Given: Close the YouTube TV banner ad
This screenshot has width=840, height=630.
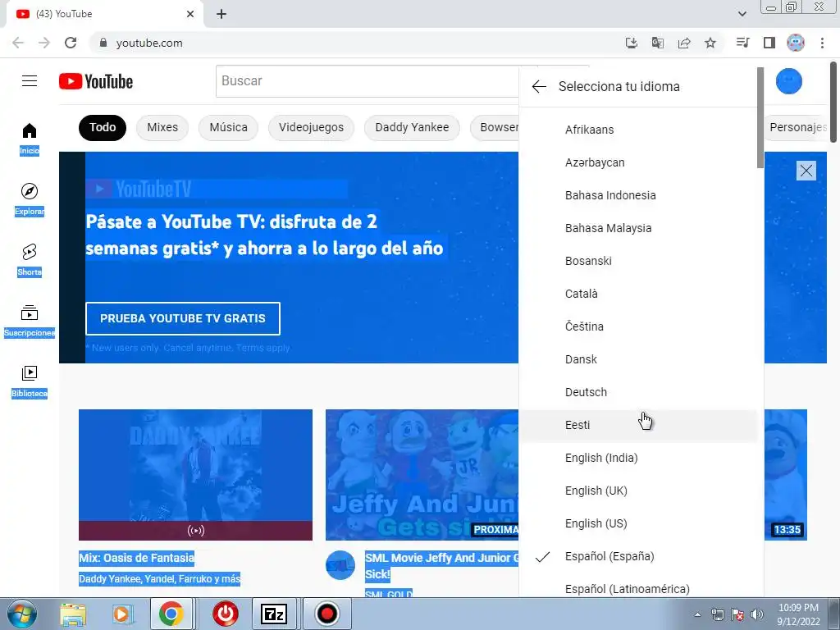Looking at the screenshot, I should 806,171.
